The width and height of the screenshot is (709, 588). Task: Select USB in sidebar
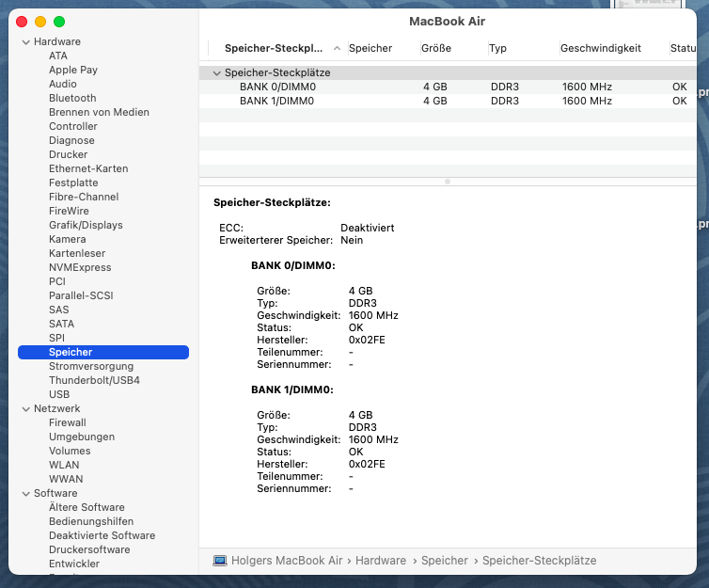[x=59, y=394]
